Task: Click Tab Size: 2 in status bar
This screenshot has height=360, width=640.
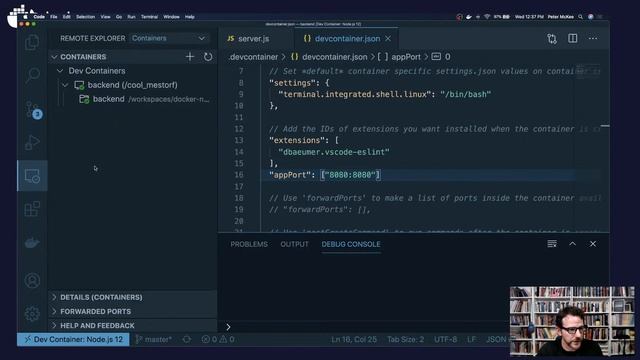Action: click(405, 339)
